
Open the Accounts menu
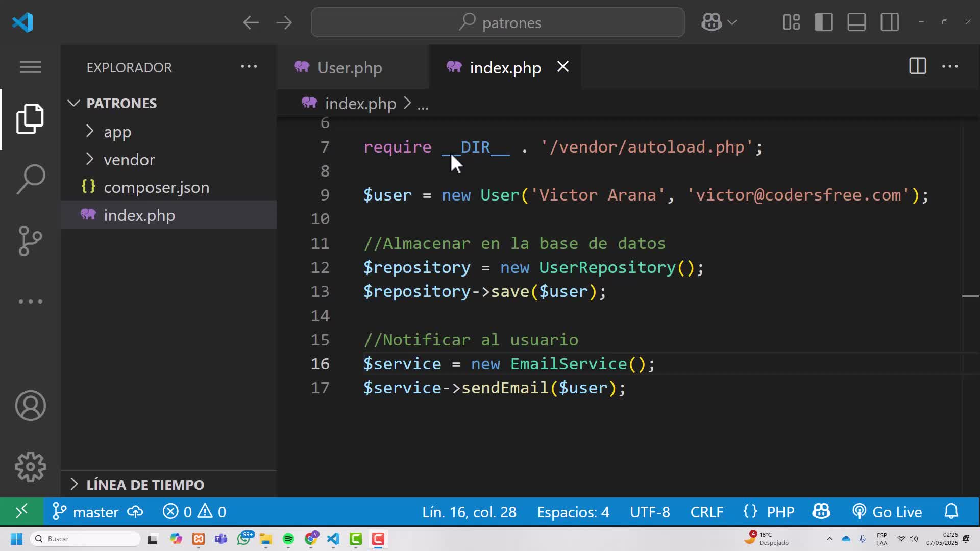(30, 406)
